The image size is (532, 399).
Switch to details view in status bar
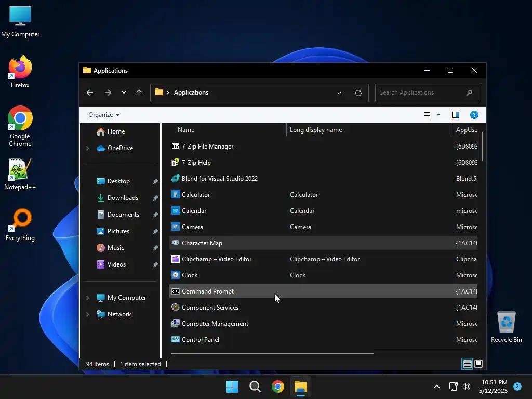click(467, 364)
